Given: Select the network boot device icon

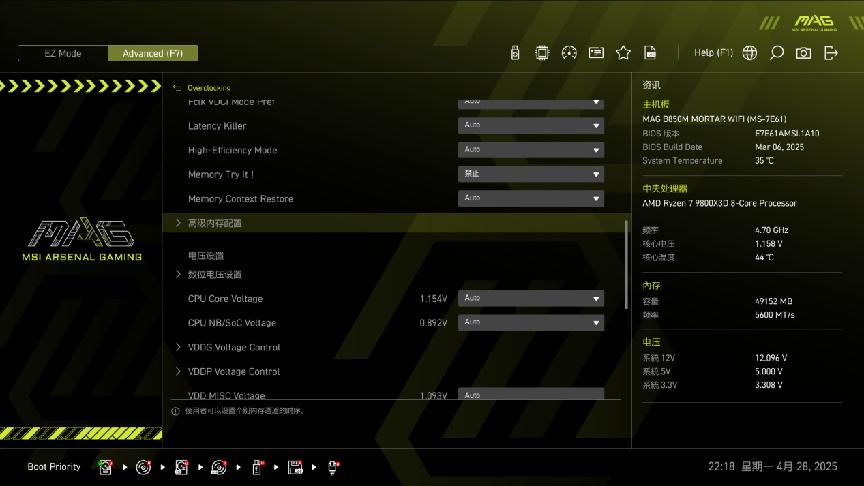Looking at the screenshot, I should click(x=333, y=467).
